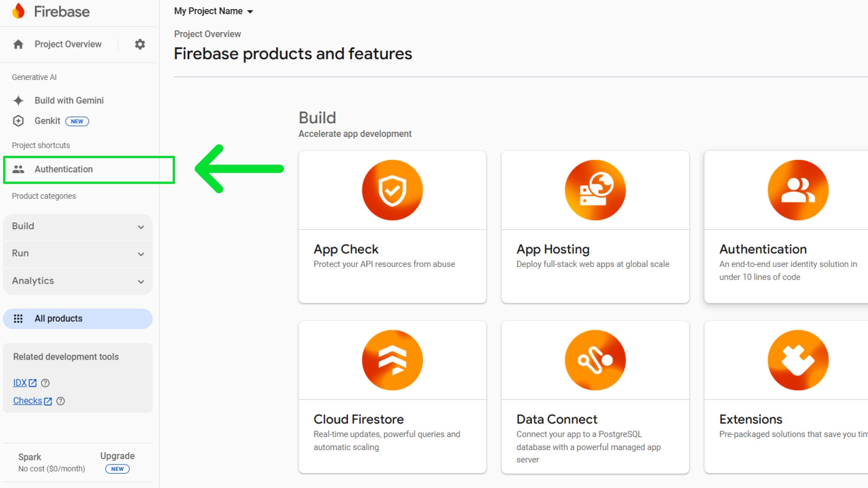The height and width of the screenshot is (488, 868).
Task: Open the My Project Name project switcher
Action: (x=213, y=11)
